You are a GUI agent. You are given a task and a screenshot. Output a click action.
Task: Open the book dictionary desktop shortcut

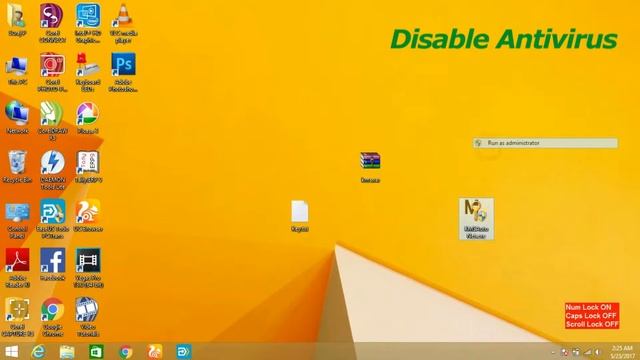coord(88,167)
